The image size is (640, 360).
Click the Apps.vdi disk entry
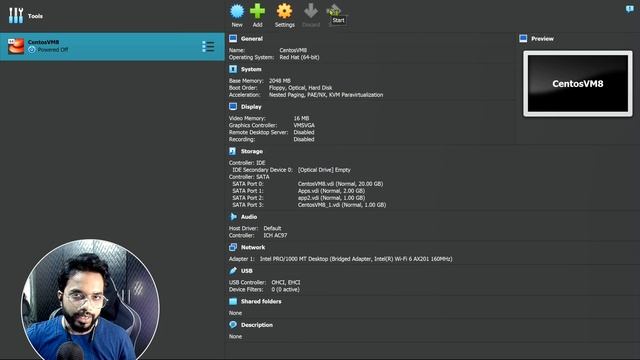[331, 191]
